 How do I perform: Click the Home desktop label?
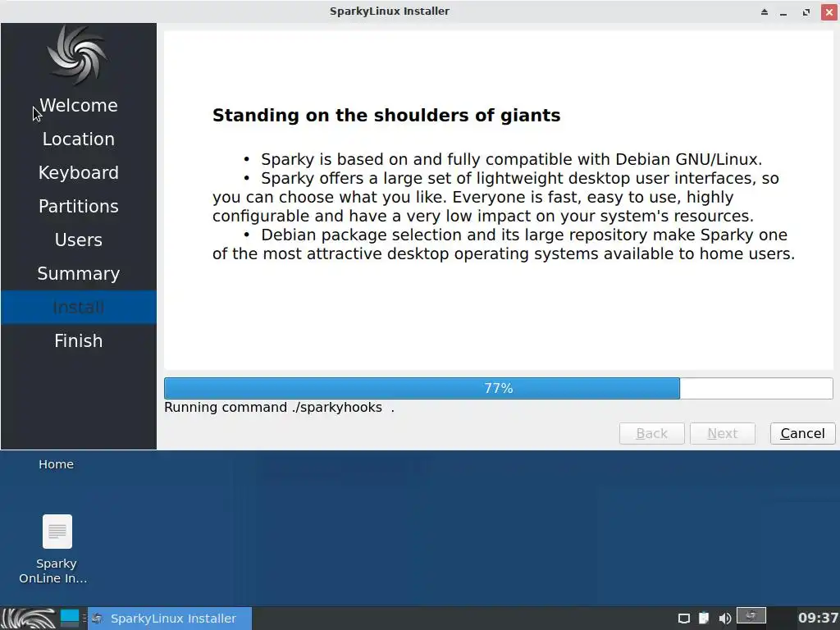(x=56, y=464)
